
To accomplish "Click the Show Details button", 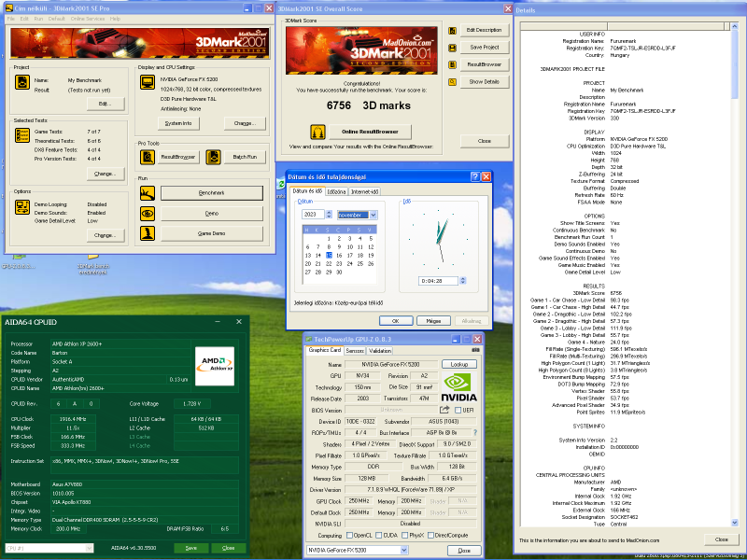I will [484, 82].
